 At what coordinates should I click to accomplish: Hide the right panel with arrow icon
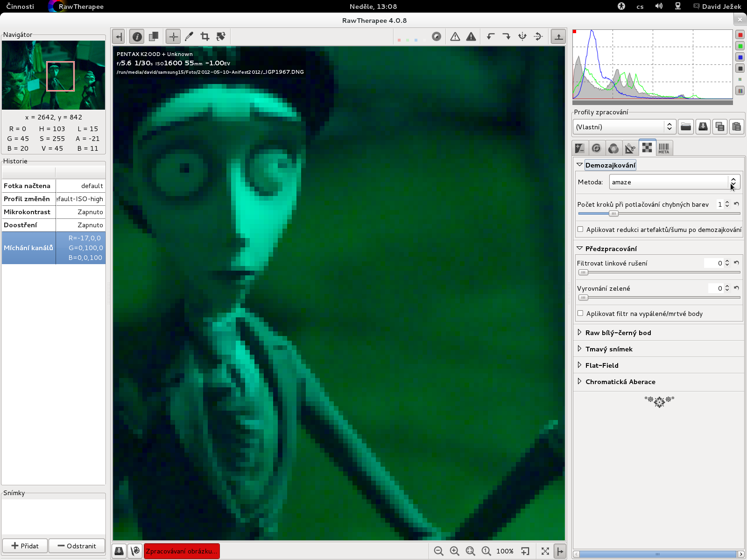pyautogui.click(x=560, y=551)
